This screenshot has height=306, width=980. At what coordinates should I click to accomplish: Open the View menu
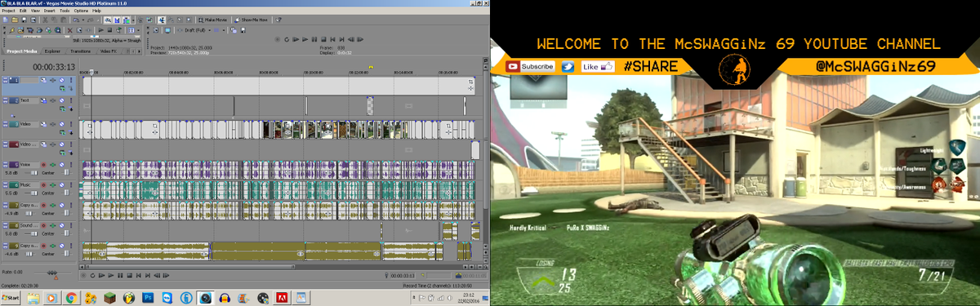click(x=35, y=11)
